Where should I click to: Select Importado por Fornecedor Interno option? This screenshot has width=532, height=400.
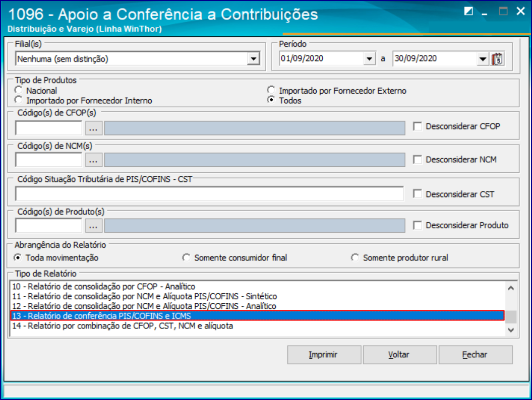coord(18,100)
